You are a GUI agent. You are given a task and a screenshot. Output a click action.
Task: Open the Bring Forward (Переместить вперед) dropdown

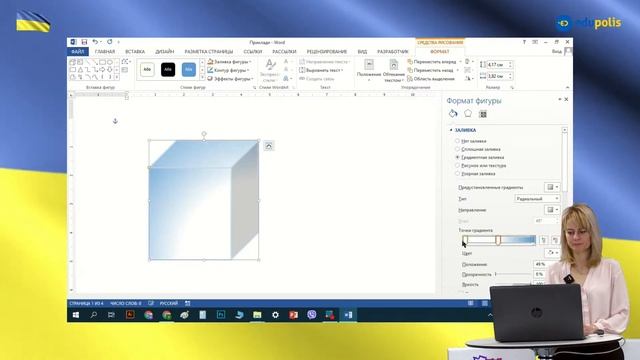460,62
